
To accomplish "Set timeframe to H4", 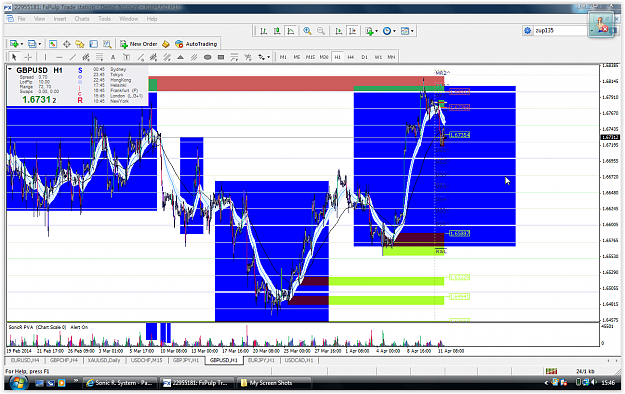I will click(x=351, y=57).
